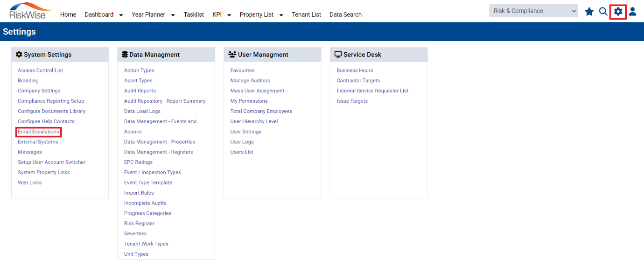Click the RiskWise logo
Screen dimensions: 644x267
[x=30, y=11]
